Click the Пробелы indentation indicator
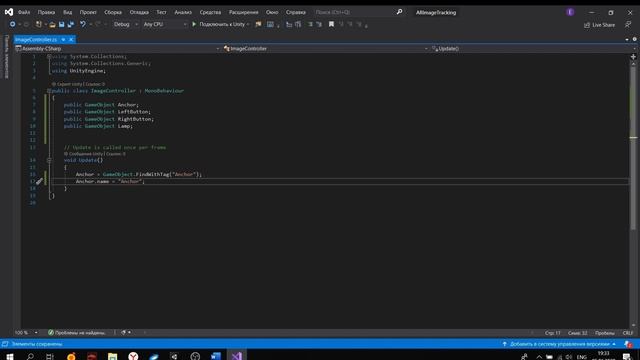 604,333
